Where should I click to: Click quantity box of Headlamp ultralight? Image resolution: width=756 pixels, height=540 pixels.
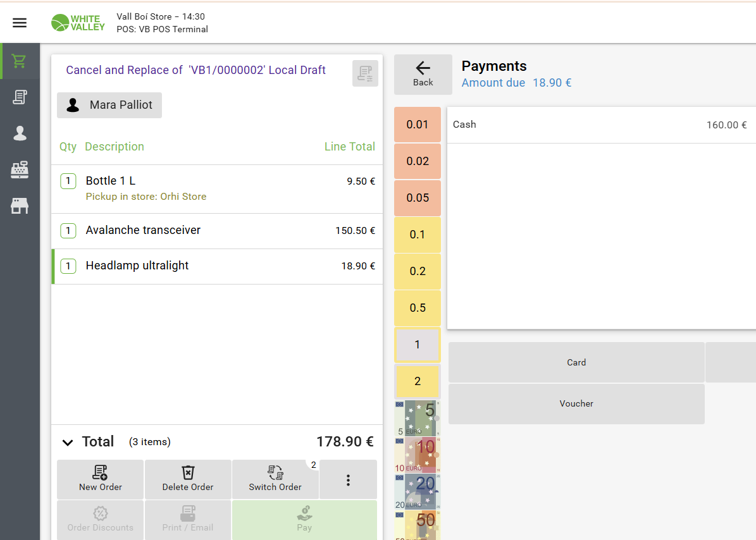point(68,266)
